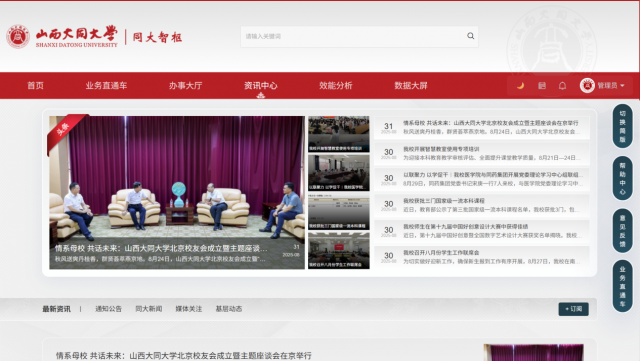The width and height of the screenshot is (640, 361).
Task: Focus the keyword search input field
Action: click(353, 36)
